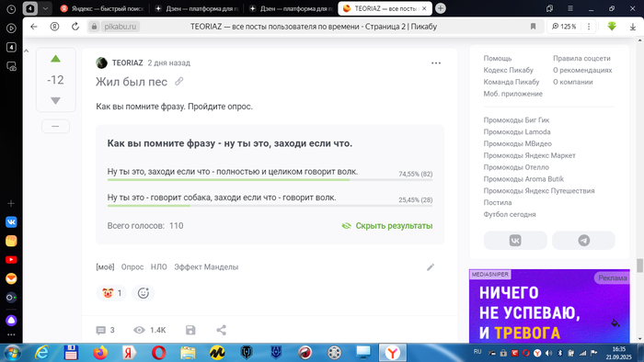644x362 pixels.
Task: Open the browser hamburger menu
Action: point(570,8)
